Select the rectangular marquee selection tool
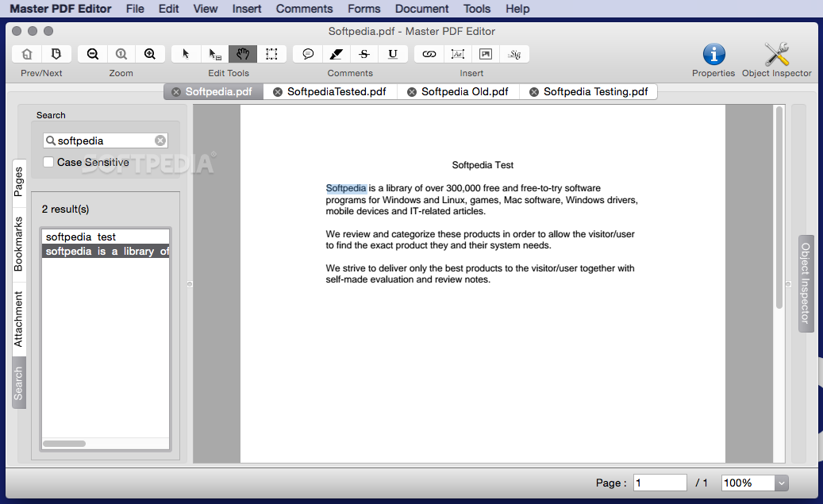 coord(271,54)
